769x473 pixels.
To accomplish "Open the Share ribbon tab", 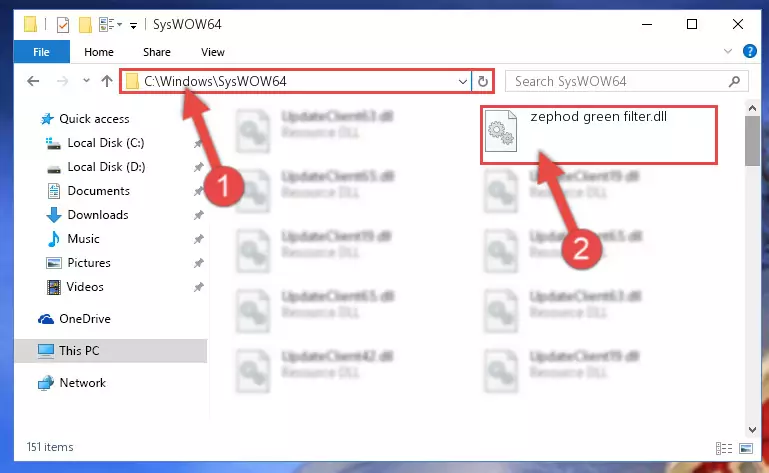I will [157, 52].
